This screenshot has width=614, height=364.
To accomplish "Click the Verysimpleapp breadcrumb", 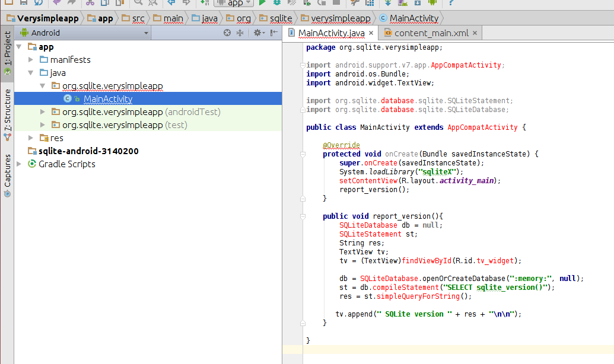I will (x=47, y=18).
